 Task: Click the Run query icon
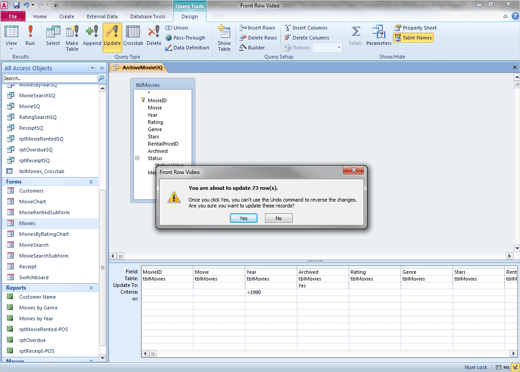(x=30, y=36)
